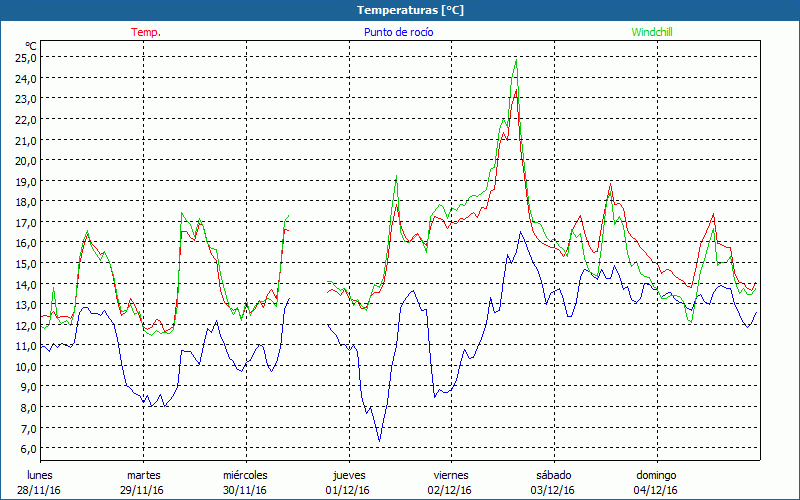
Task: Select the domingo day label
Action: coord(656,475)
